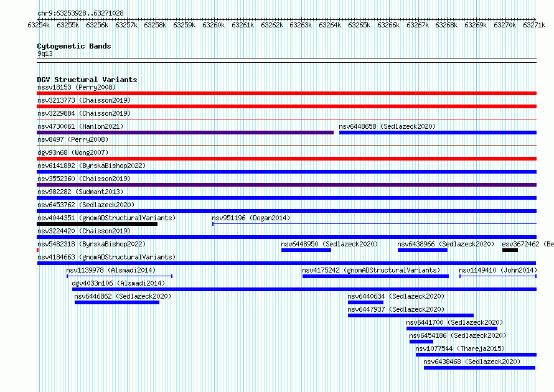Screen dimensions: 554x392
Task: Select the nsv6440634 (Sedlazeck2020) label
Action: (x=396, y=296)
